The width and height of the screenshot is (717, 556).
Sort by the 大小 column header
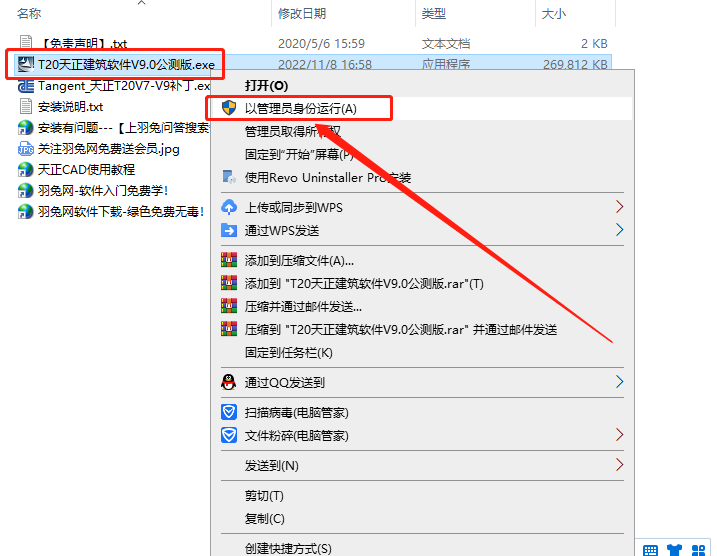(553, 14)
